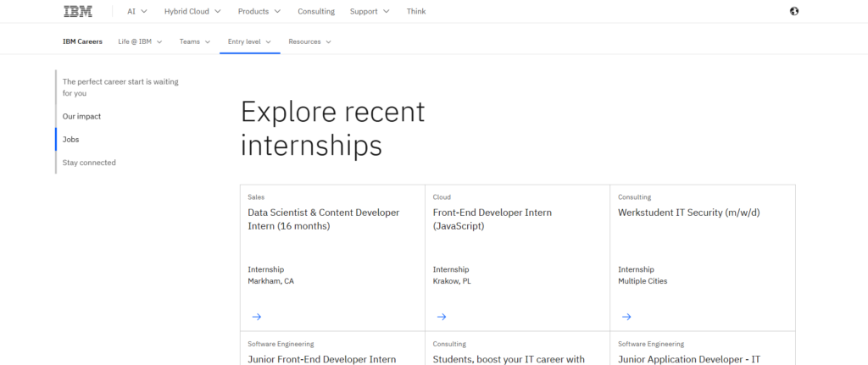This screenshot has height=365, width=868.
Task: Open Front-End Developer Intern (JavaScript) job
Action: tap(492, 219)
